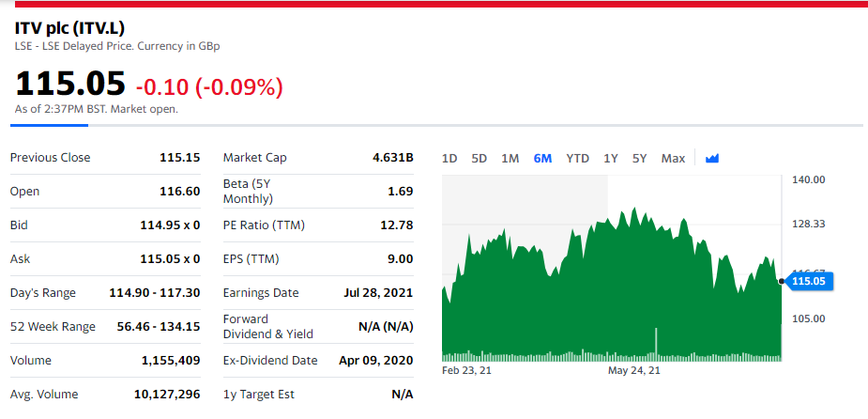Click the 140.00 chart axis label

click(808, 179)
